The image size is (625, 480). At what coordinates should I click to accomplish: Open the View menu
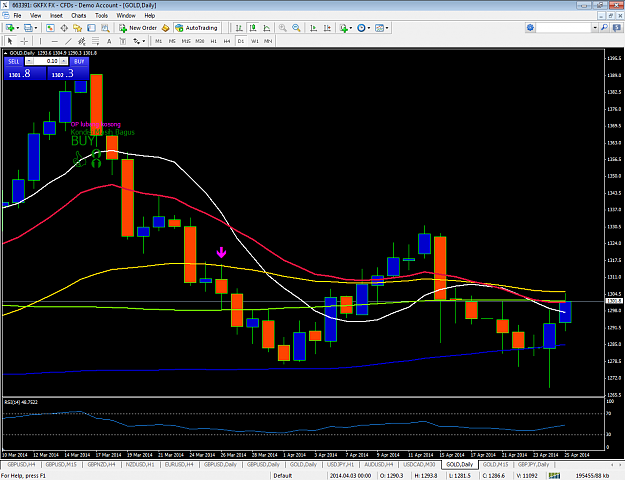coord(35,16)
